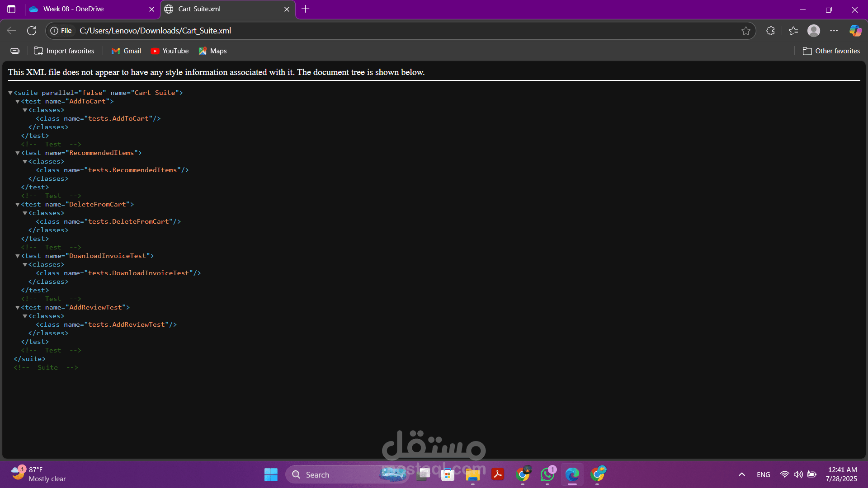This screenshot has height=488, width=868.
Task: Open the YouTube bookmark
Action: (170, 51)
